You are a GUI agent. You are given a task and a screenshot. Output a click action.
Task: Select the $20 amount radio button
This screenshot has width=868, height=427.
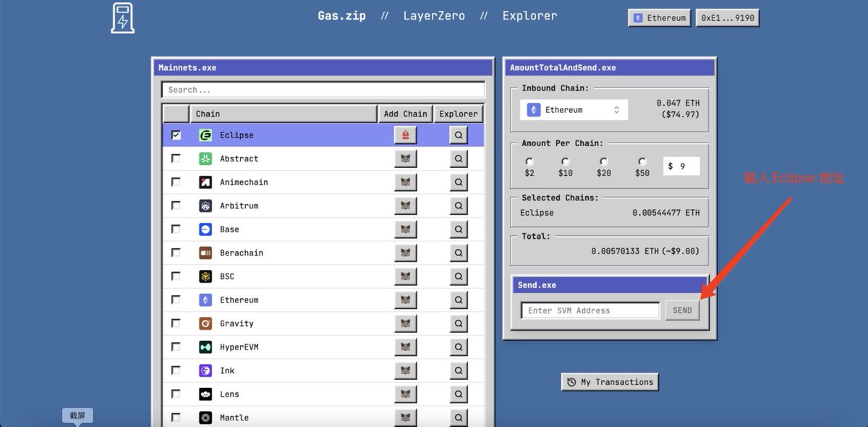coord(604,161)
